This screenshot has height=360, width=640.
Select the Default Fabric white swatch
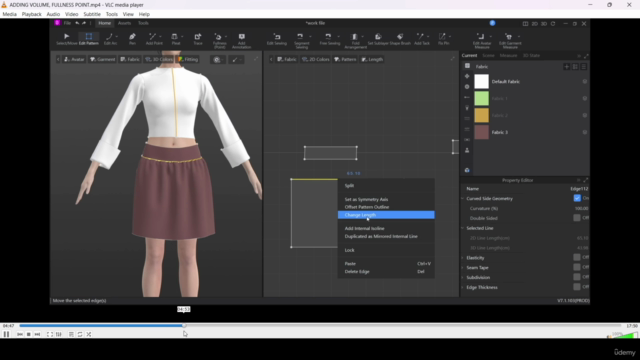(x=482, y=82)
